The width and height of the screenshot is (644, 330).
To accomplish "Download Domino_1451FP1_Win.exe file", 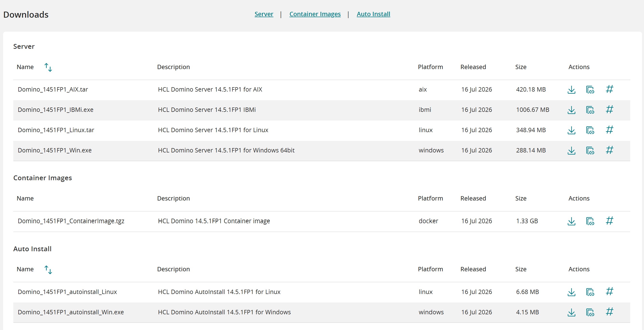I will (x=572, y=150).
